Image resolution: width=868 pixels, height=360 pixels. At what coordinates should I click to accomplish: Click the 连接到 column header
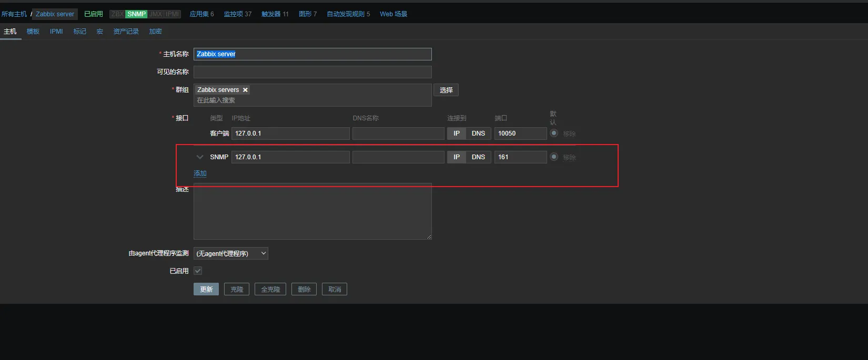click(x=457, y=118)
